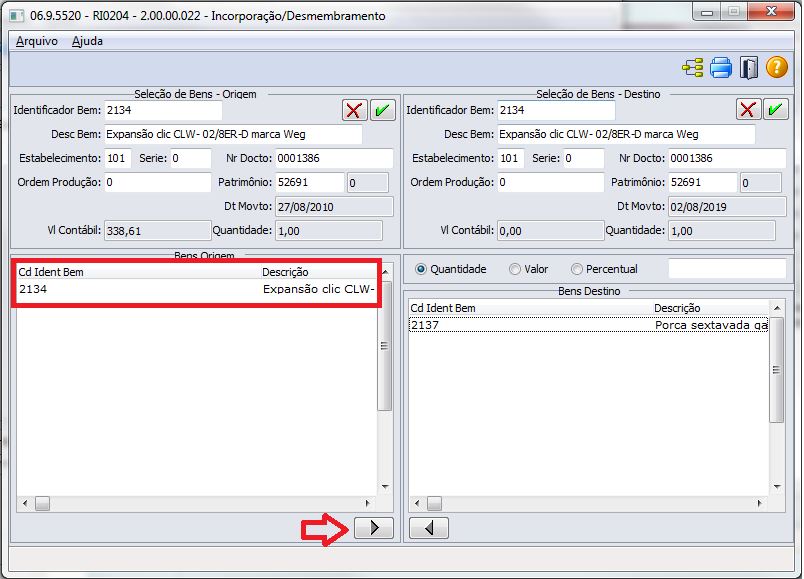The image size is (804, 579).
Task: Click origem Dt Movto field 27/08/2010
Action: 334,207
